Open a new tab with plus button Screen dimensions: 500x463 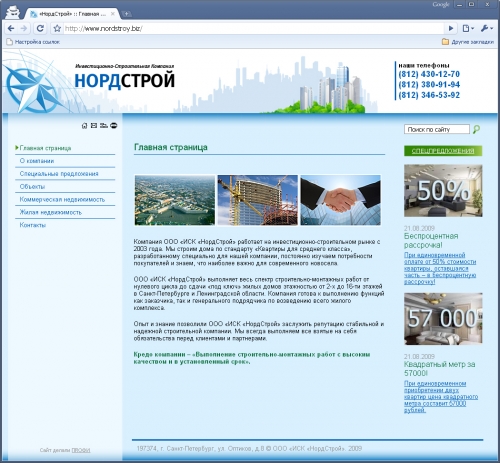[126, 14]
